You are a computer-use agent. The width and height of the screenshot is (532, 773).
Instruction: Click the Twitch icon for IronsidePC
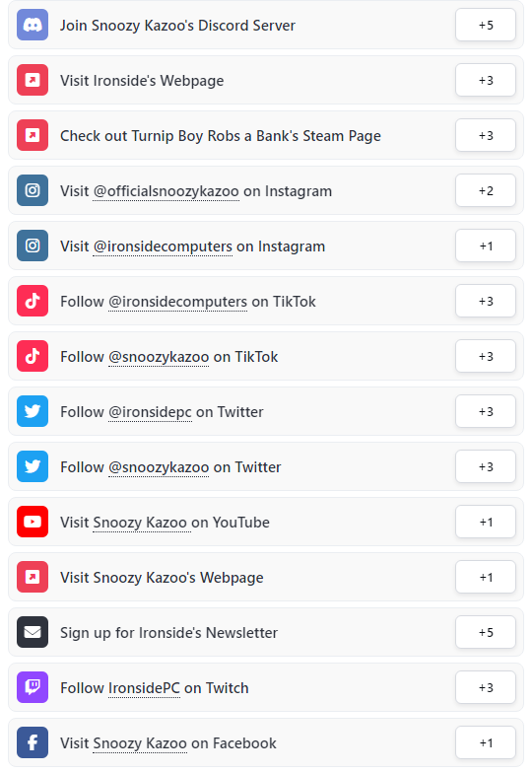pos(33,687)
